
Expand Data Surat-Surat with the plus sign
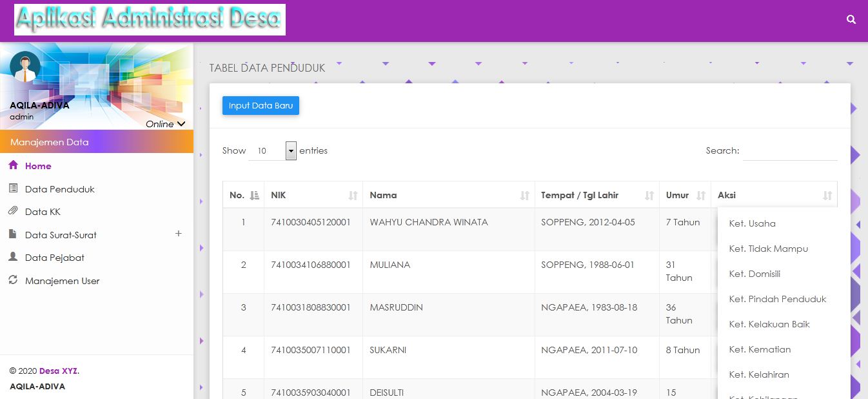[179, 234]
